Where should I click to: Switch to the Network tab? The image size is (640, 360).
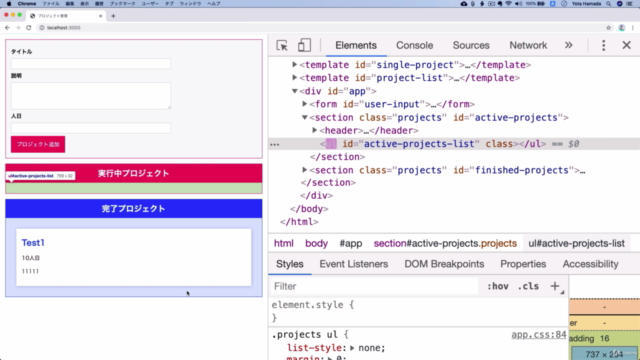[528, 45]
